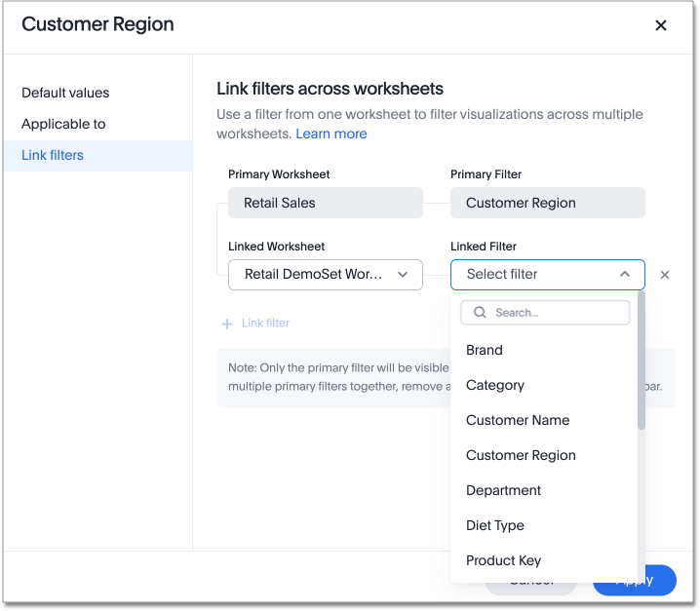The width and height of the screenshot is (700, 611).
Task: Pick Department from the filter list
Action: pos(503,490)
